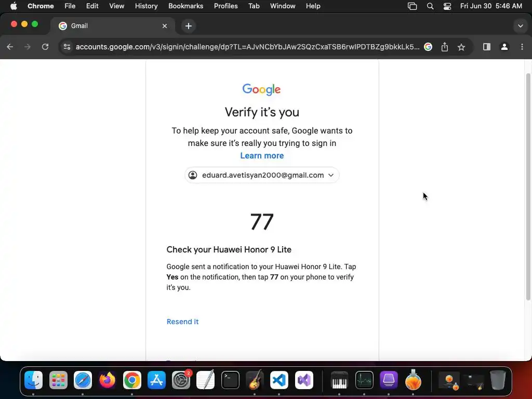Click the Verify it's you heading

pyautogui.click(x=262, y=112)
